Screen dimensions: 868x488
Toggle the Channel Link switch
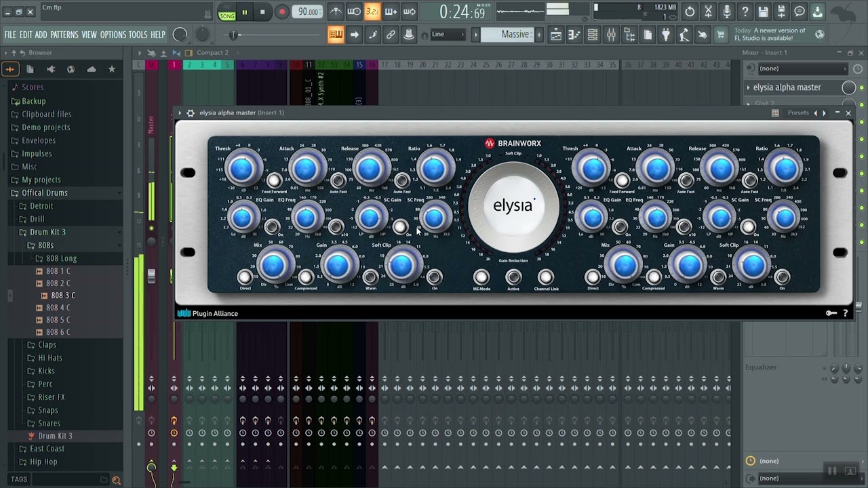[x=546, y=277]
